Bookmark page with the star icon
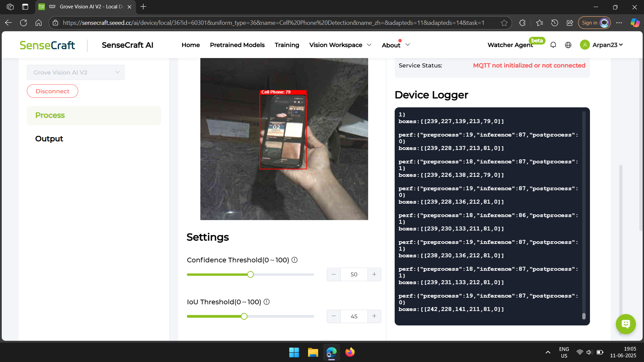The width and height of the screenshot is (644, 362). (504, 23)
